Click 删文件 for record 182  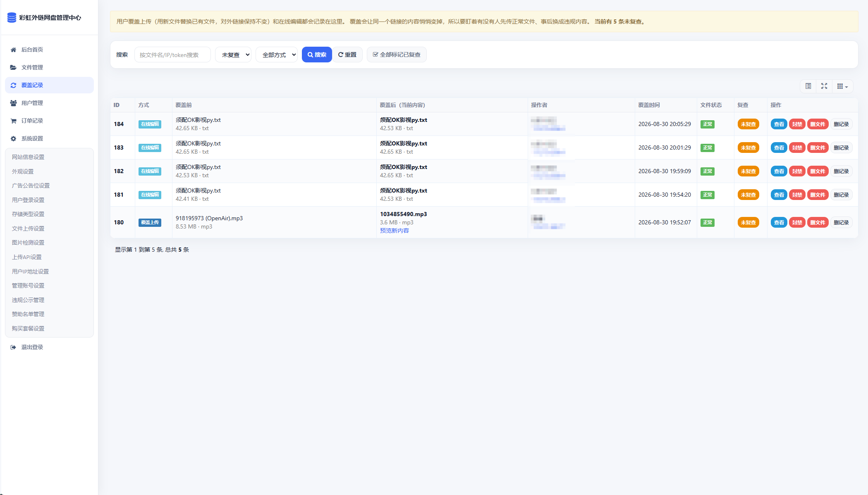818,171
